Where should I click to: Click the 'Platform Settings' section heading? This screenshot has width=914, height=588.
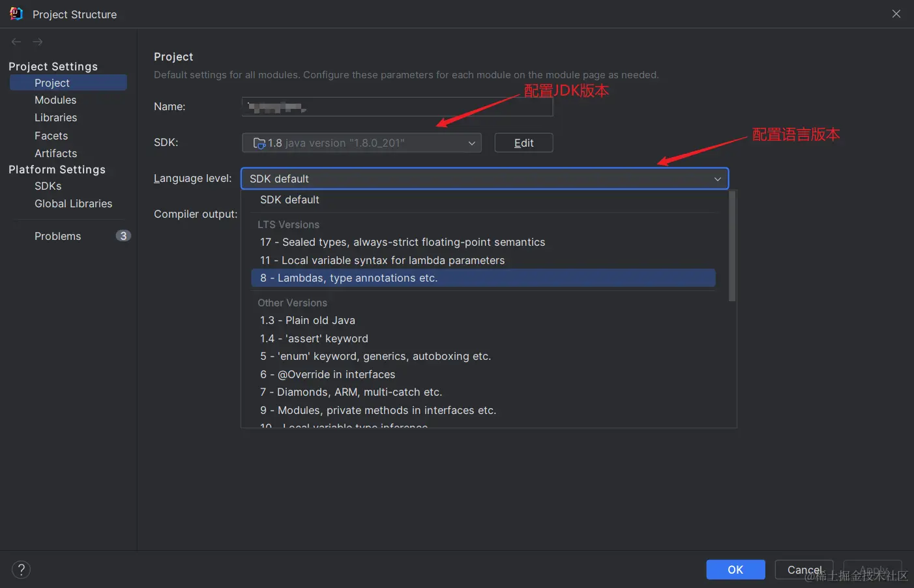pos(57,169)
